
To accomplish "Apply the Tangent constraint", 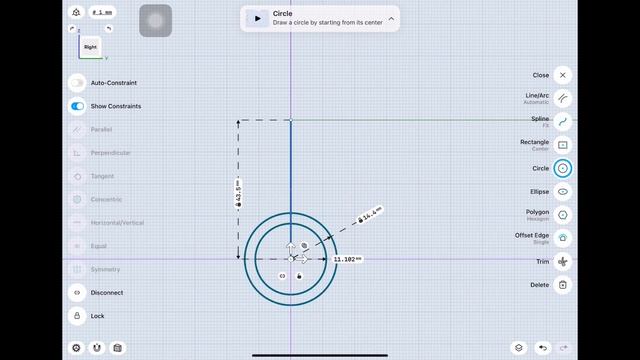I will click(x=77, y=176).
